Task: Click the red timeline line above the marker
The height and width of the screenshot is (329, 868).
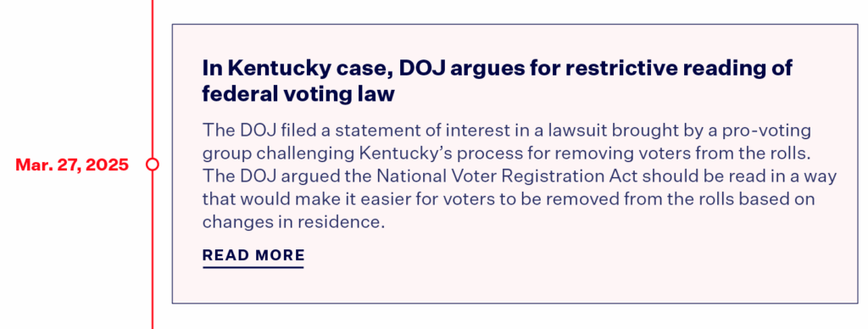Action: 153,79
